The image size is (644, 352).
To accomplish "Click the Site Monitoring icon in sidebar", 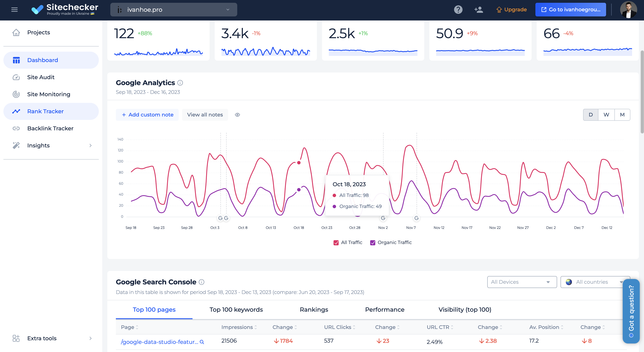I will [16, 94].
